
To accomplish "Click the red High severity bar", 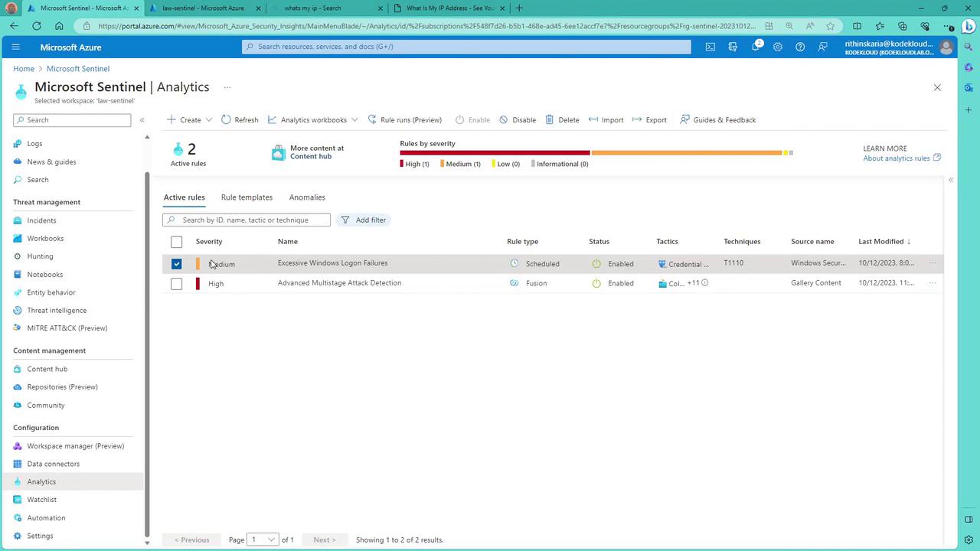I will (495, 153).
